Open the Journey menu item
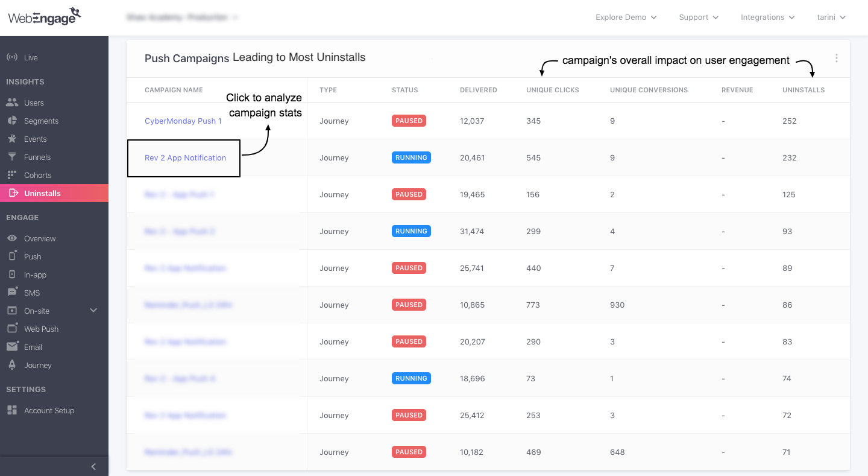 click(x=38, y=365)
